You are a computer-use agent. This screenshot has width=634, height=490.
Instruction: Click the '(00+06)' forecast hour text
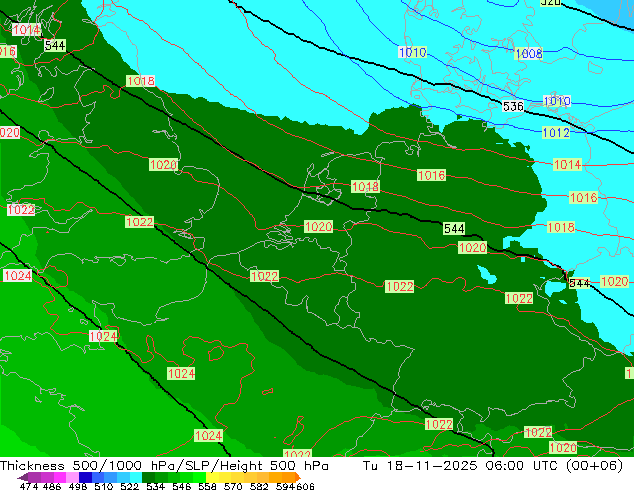(595, 466)
